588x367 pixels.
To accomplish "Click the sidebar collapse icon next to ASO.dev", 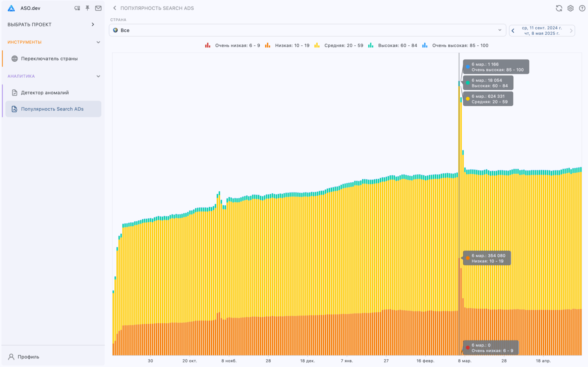I will coord(77,8).
